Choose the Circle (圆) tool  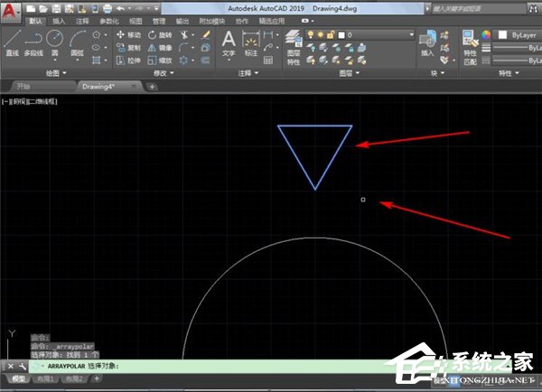point(55,42)
